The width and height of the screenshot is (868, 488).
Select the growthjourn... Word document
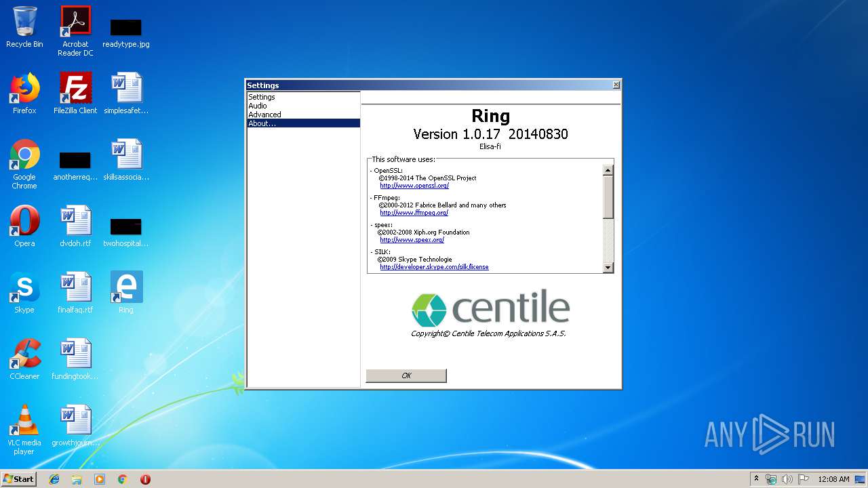[75, 426]
